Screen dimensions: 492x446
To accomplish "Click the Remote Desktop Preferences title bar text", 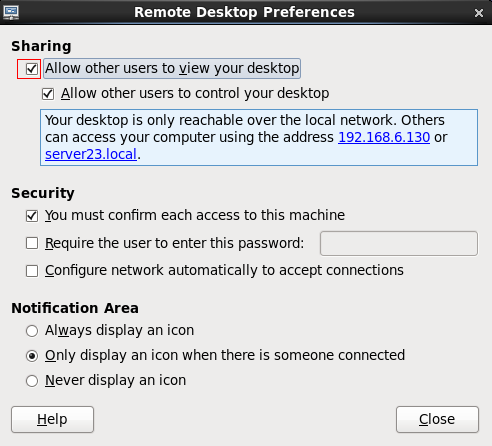I will (x=244, y=12).
